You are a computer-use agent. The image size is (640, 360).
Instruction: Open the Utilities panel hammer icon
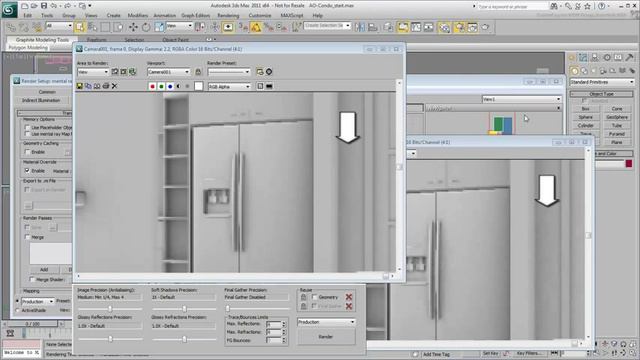tap(629, 58)
